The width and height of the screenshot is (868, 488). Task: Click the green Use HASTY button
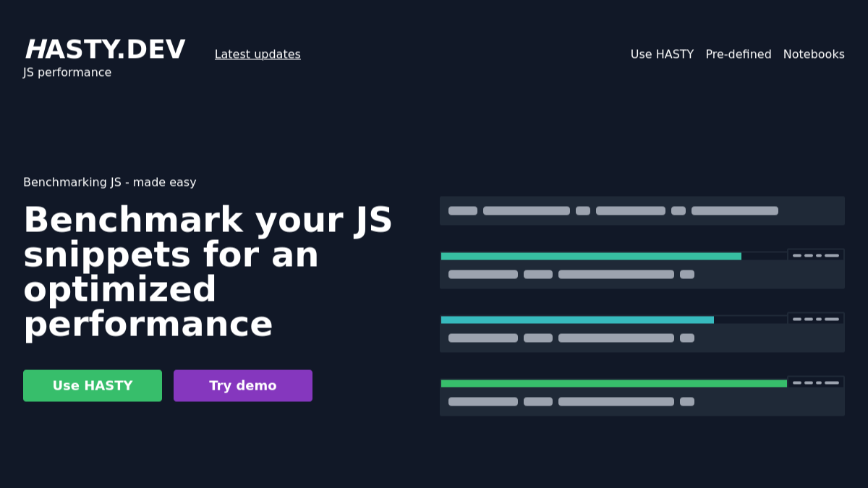point(93,385)
